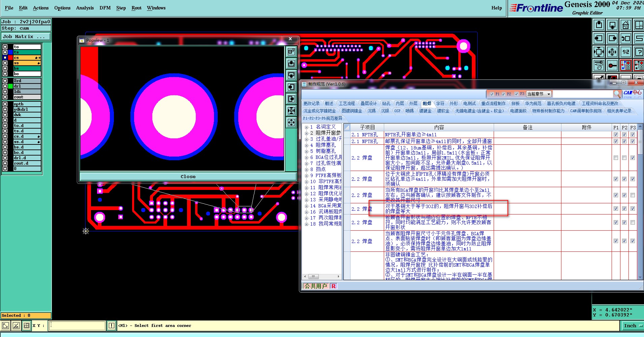
Task: Click the pan-down icon in the right toolbar
Action: pyautogui.click(x=612, y=25)
